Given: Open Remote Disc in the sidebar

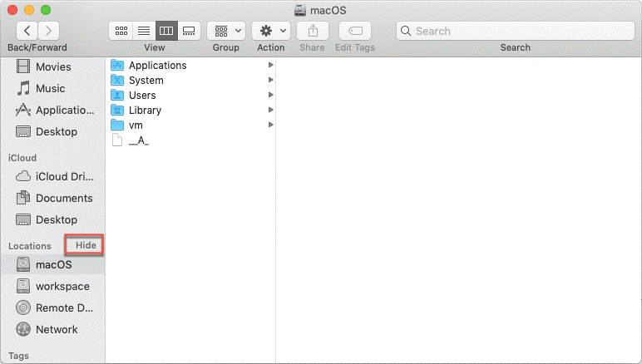Looking at the screenshot, I should [53, 308].
